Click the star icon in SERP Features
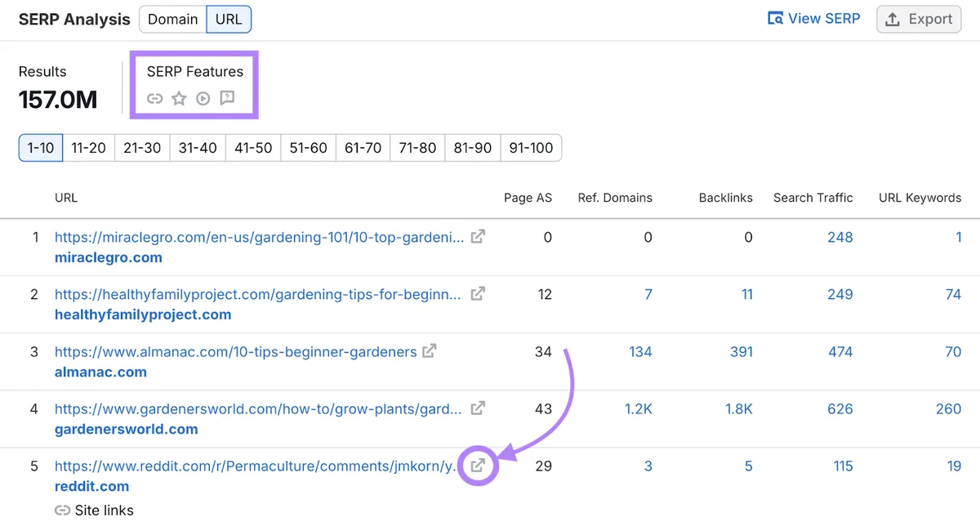This screenshot has width=980, height=531. click(x=179, y=99)
